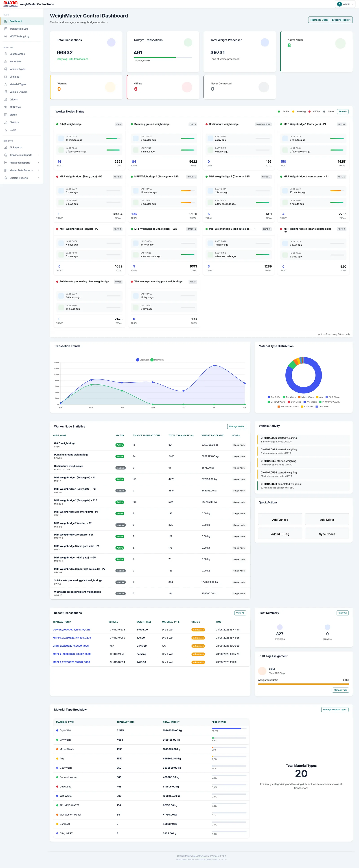Click the Refresh Data button
This screenshot has height=868, width=359.
coord(319,20)
